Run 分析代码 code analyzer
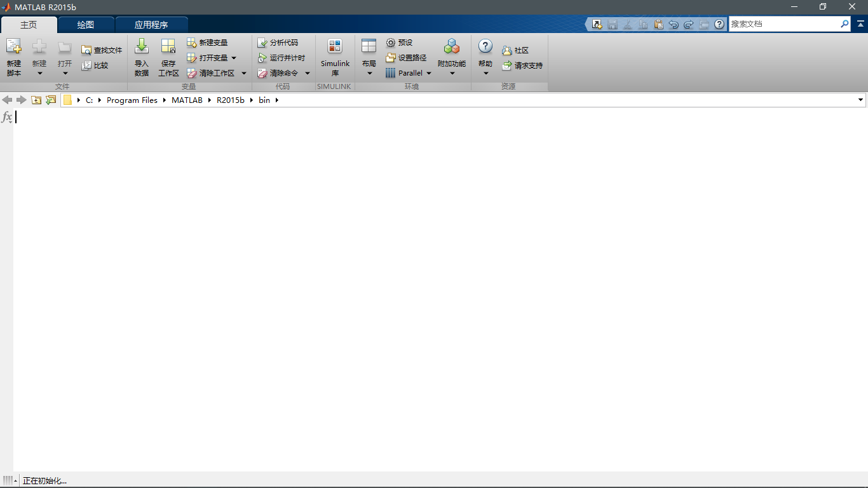Image resolution: width=868 pixels, height=488 pixels. [277, 43]
